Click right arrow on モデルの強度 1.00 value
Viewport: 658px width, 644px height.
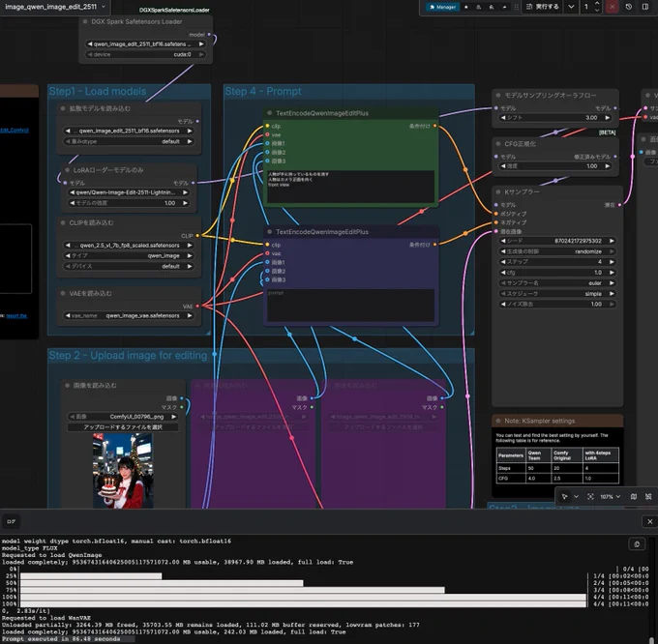(185, 203)
